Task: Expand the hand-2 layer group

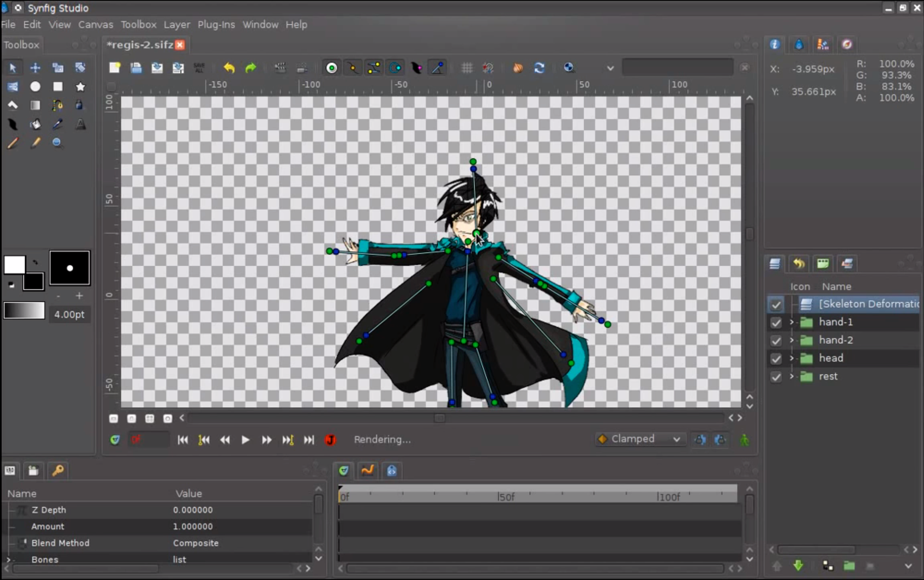Action: [792, 340]
